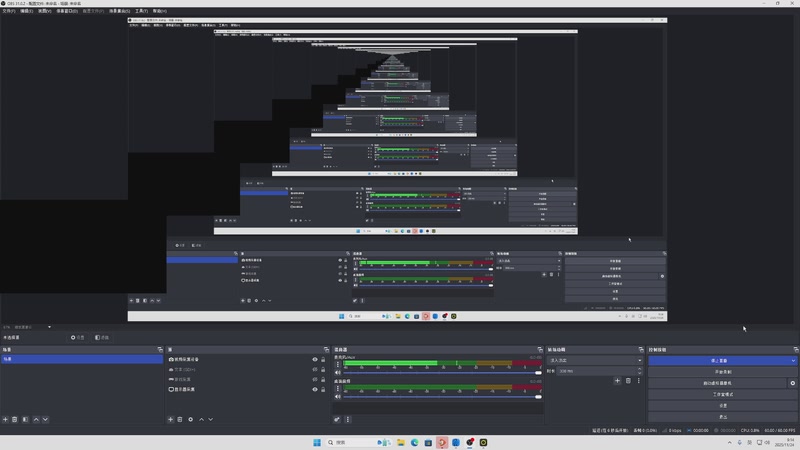Adjust the Desktop Audio volume slider
This screenshot has height=450, width=800.
point(442,397)
